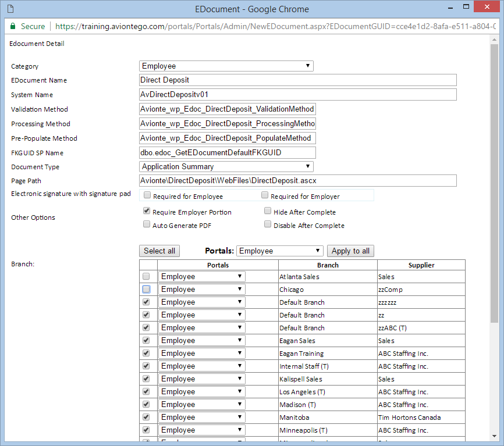
Task: Open portal dropdown for Eagan Sales row
Action: [201, 340]
